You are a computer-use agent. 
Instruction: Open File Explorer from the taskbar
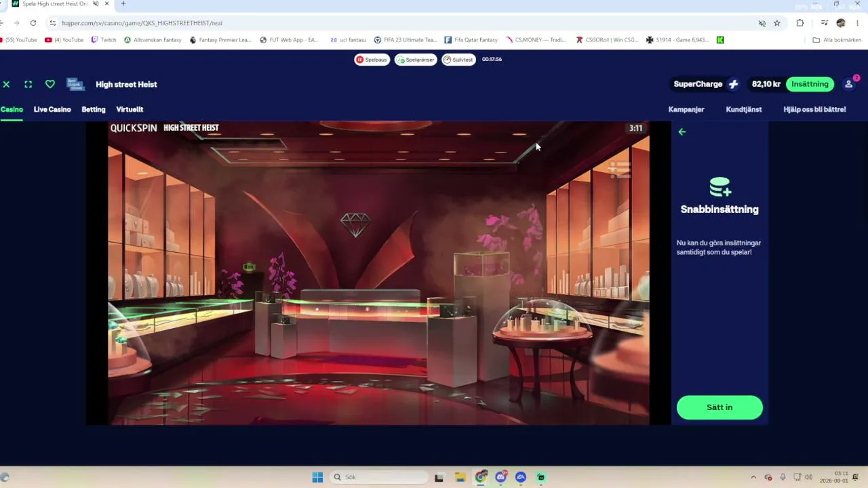click(460, 477)
